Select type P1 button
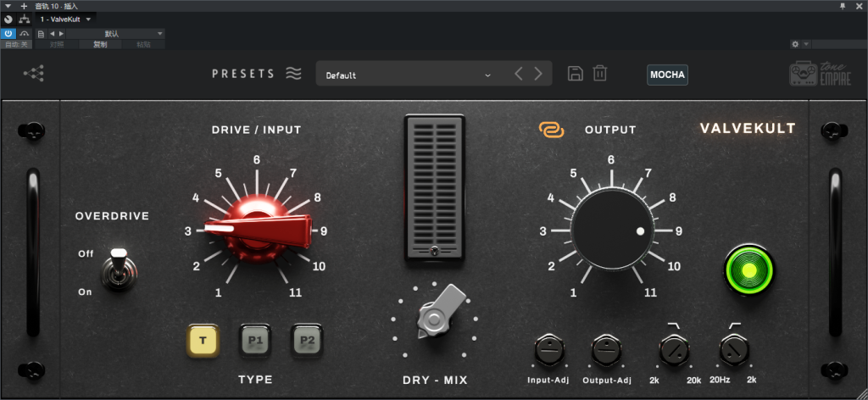The image size is (868, 400). click(255, 340)
